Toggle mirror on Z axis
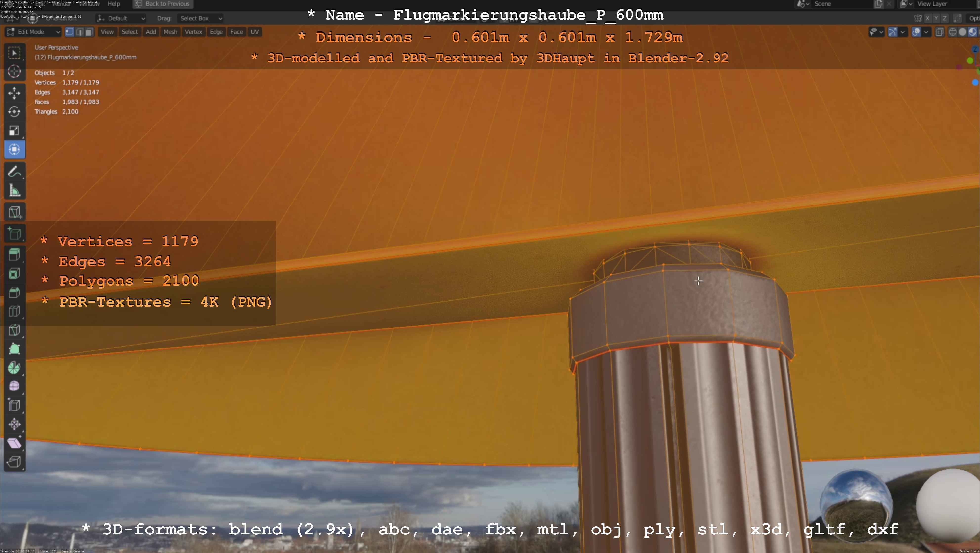The height and width of the screenshot is (553, 980). (x=944, y=18)
